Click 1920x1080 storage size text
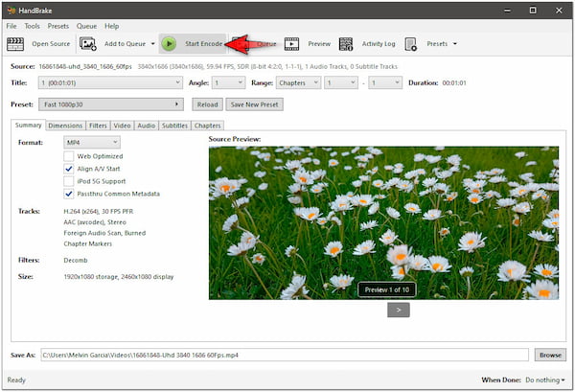The height and width of the screenshot is (392, 575). coord(119,277)
